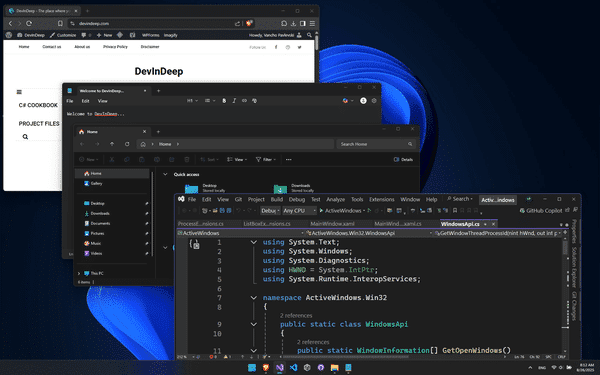
Task: Click the admin bar search magnifier
Action: pyautogui.click(x=309, y=35)
